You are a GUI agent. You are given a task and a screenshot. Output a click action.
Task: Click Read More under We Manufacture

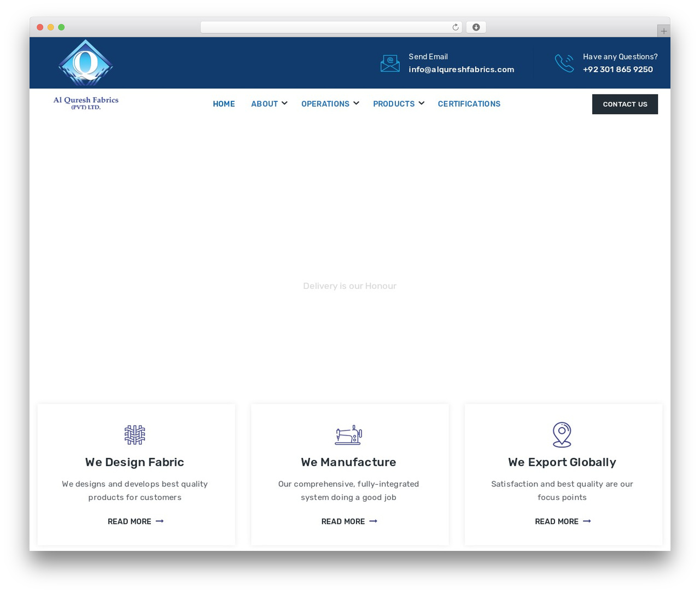[343, 521]
